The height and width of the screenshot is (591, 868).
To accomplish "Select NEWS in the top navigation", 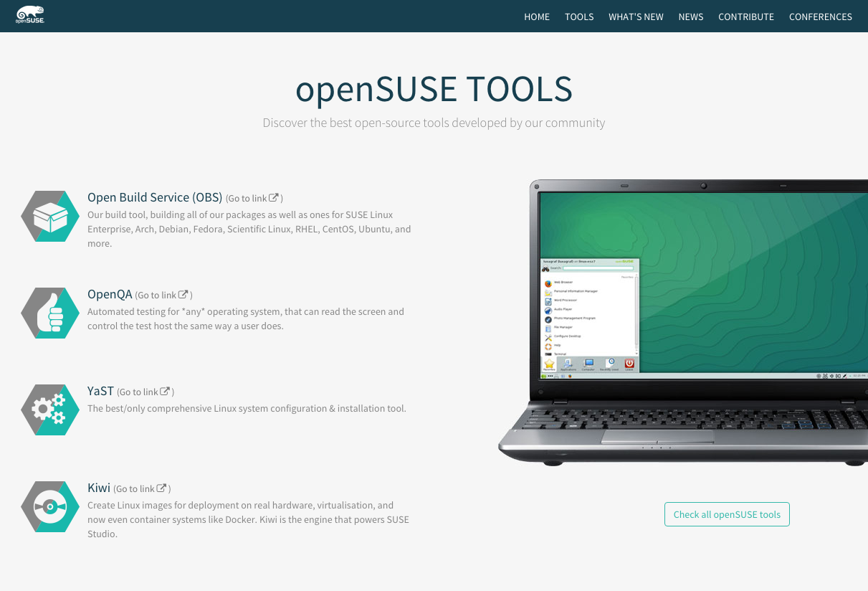I will point(691,16).
